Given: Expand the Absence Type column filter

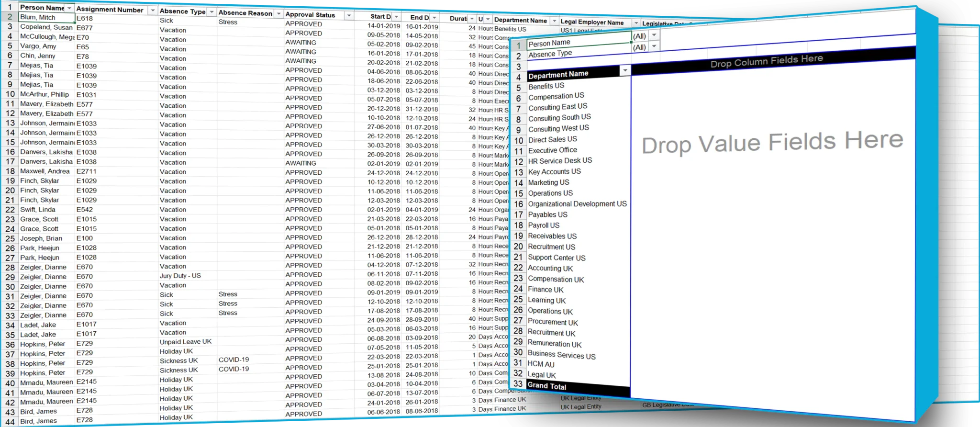Looking at the screenshot, I should pyautogui.click(x=212, y=12).
